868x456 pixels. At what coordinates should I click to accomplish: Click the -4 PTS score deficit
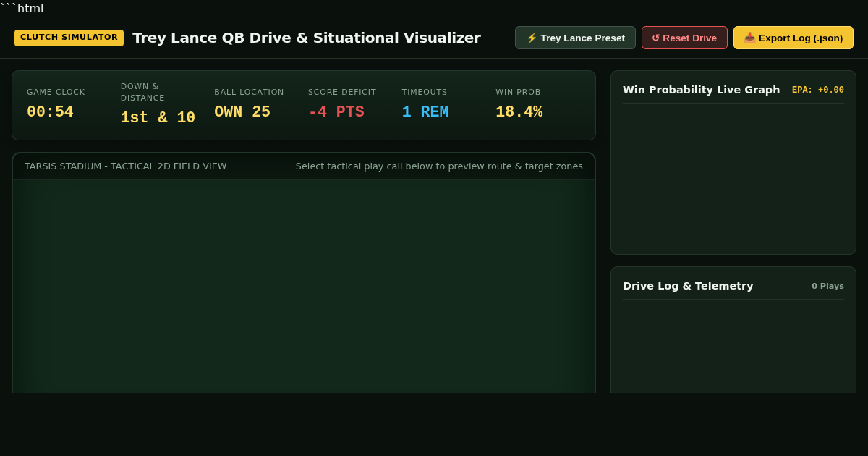click(336, 112)
